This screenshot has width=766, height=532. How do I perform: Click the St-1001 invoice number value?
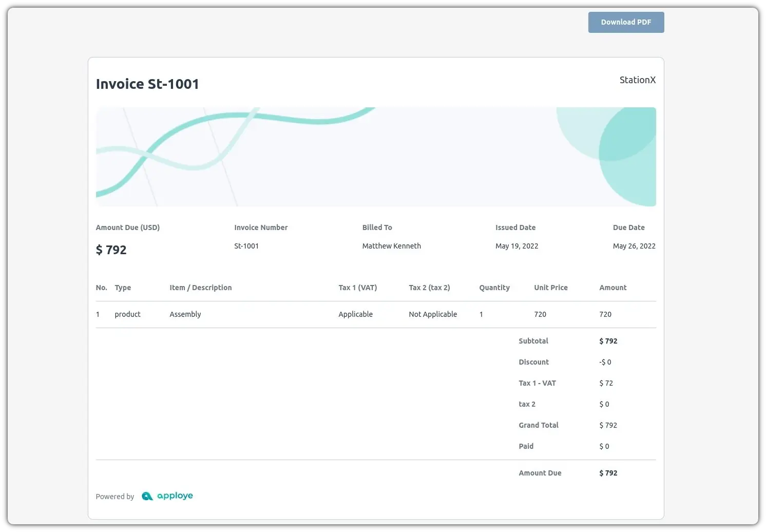(x=246, y=246)
